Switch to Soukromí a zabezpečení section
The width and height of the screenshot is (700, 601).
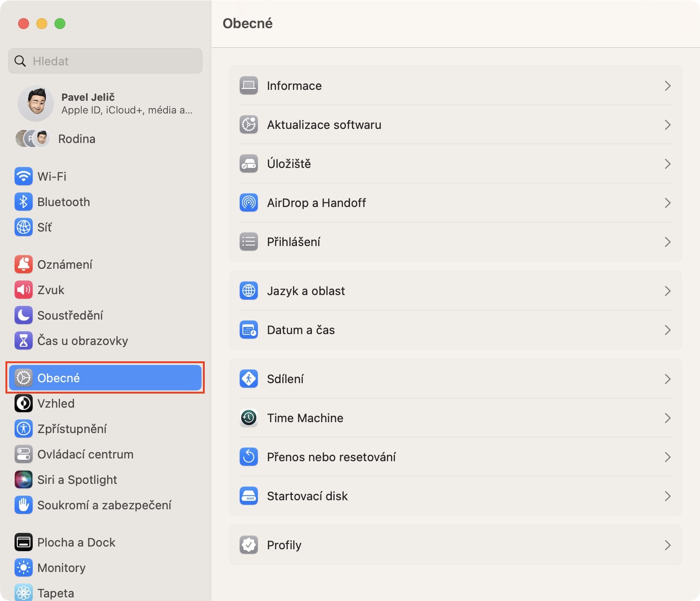[x=104, y=505]
